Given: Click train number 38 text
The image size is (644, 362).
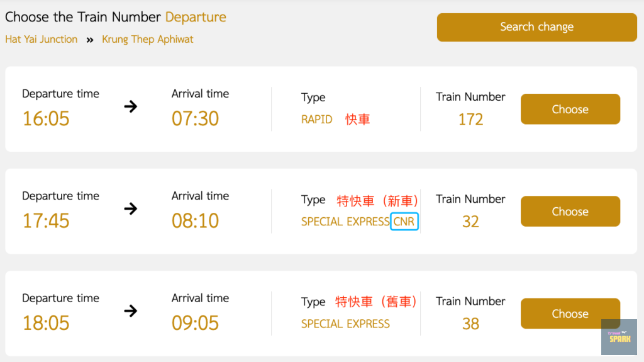Looking at the screenshot, I should click(470, 324).
